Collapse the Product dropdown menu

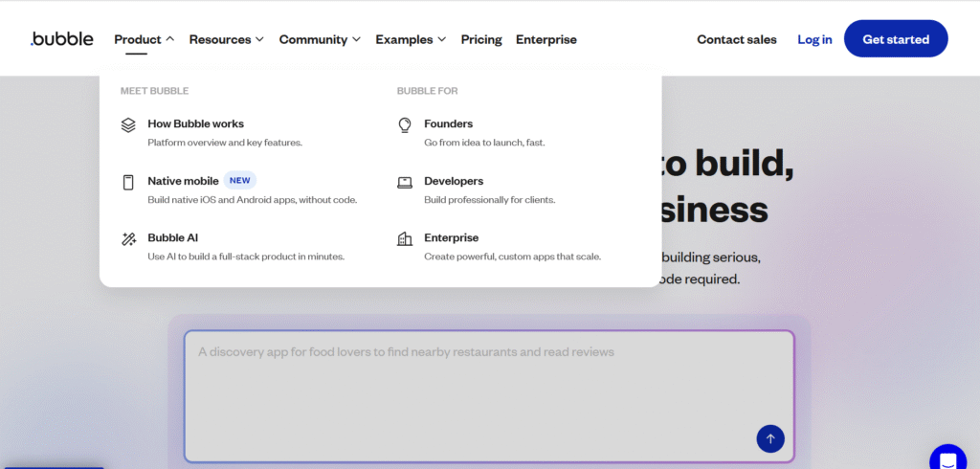coord(144,39)
